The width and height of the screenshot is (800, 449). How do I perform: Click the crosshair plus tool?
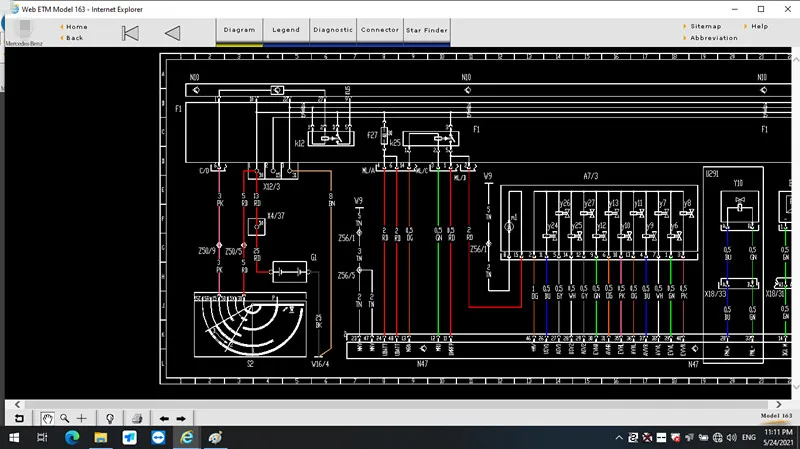82,418
